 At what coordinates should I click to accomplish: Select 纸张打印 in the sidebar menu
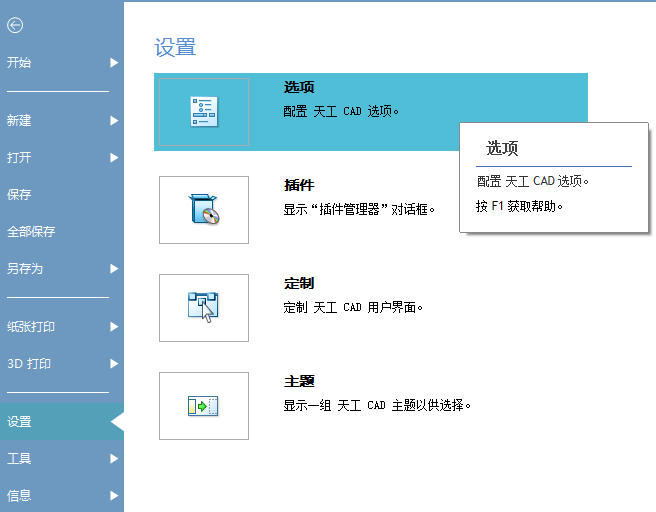pyautogui.click(x=31, y=327)
